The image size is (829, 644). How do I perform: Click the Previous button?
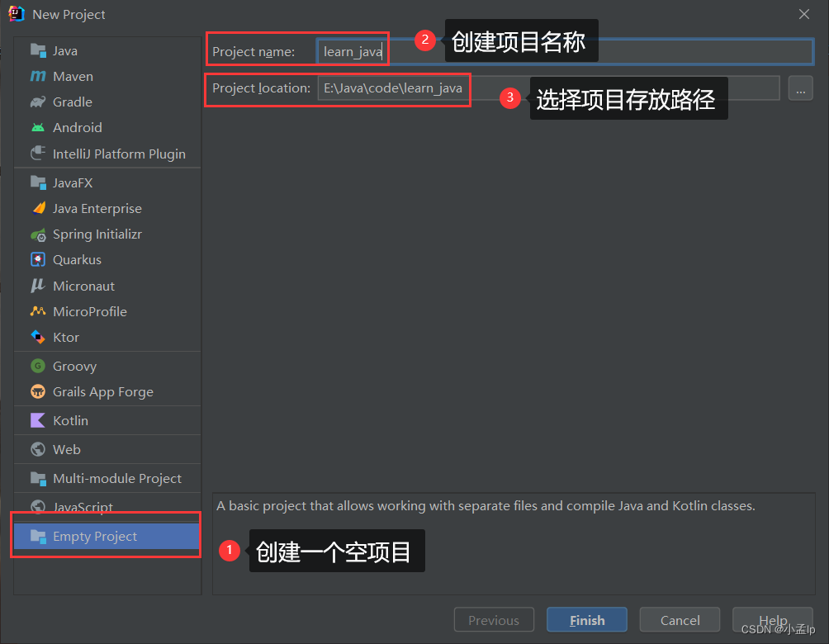[494, 620]
